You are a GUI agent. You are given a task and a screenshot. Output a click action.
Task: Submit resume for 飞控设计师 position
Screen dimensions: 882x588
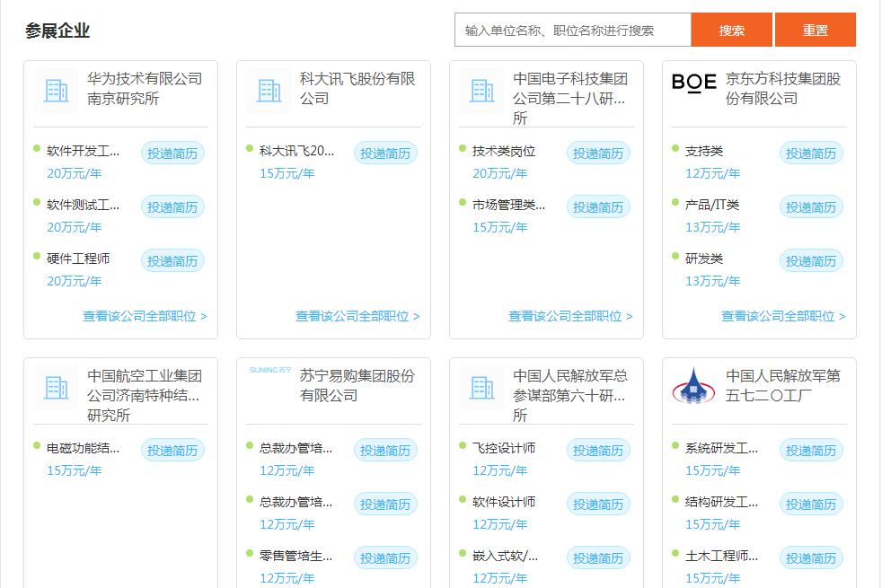pyautogui.click(x=598, y=451)
